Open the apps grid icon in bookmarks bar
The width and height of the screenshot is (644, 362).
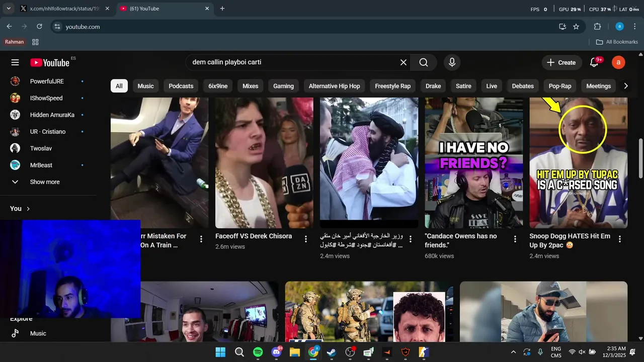(x=35, y=42)
